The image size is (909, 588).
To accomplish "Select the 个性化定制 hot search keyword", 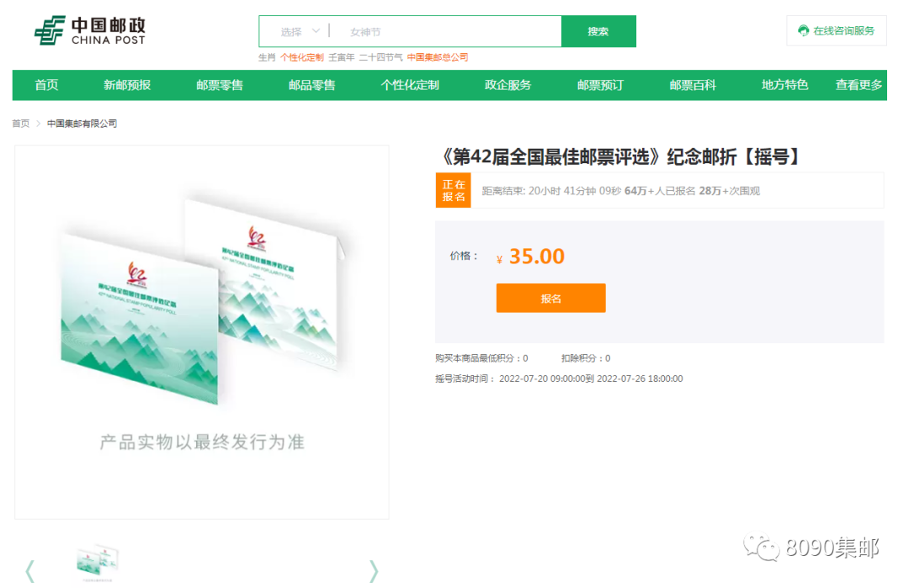I will coord(301,57).
